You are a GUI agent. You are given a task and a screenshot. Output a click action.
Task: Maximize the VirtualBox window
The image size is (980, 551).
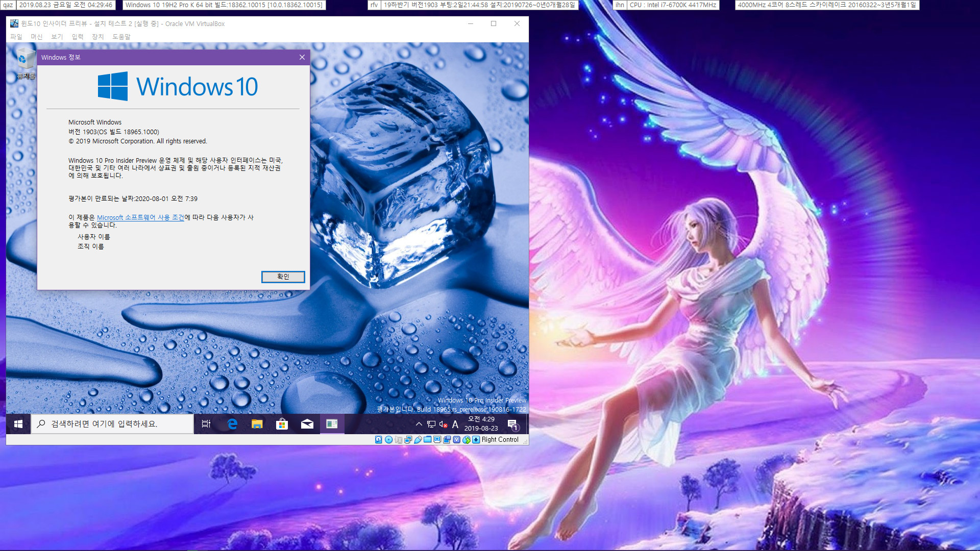pos(494,23)
